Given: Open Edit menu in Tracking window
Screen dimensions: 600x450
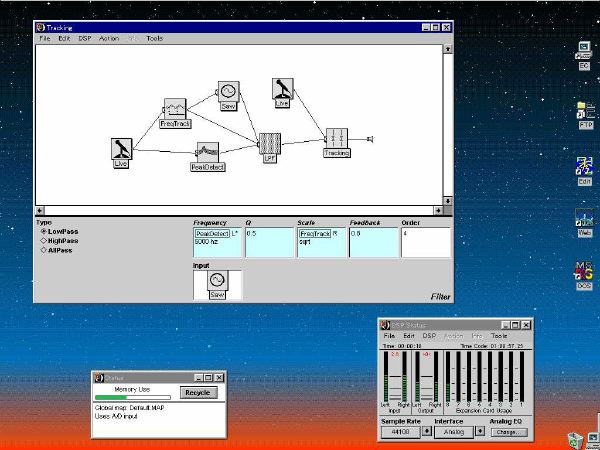Looking at the screenshot, I should click(64, 38).
